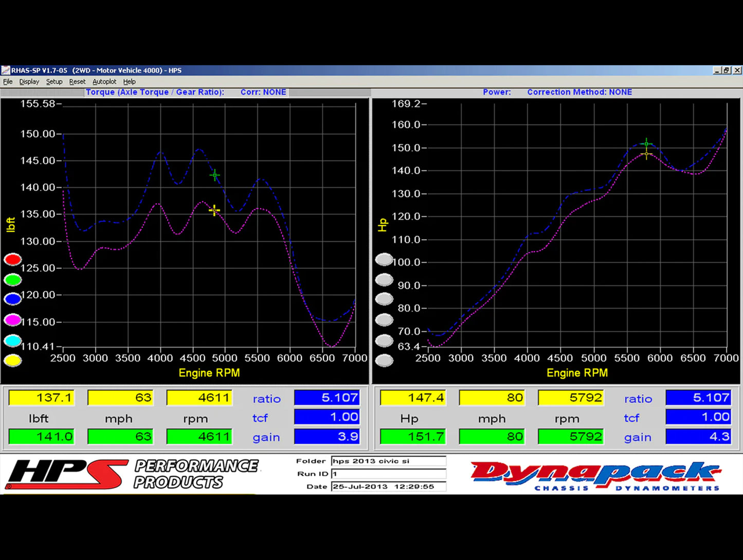Toggle the blue run indicator on torque graph
Image resolution: width=743 pixels, height=560 pixels.
click(x=13, y=299)
